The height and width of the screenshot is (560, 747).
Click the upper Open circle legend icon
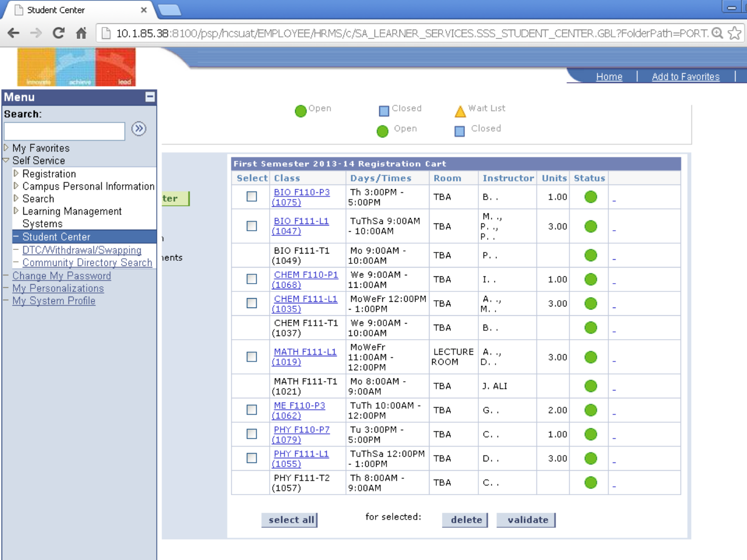pos(300,111)
